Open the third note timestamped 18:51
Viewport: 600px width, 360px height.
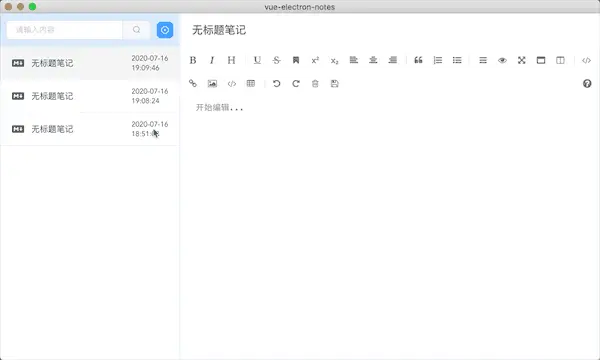tap(89, 129)
